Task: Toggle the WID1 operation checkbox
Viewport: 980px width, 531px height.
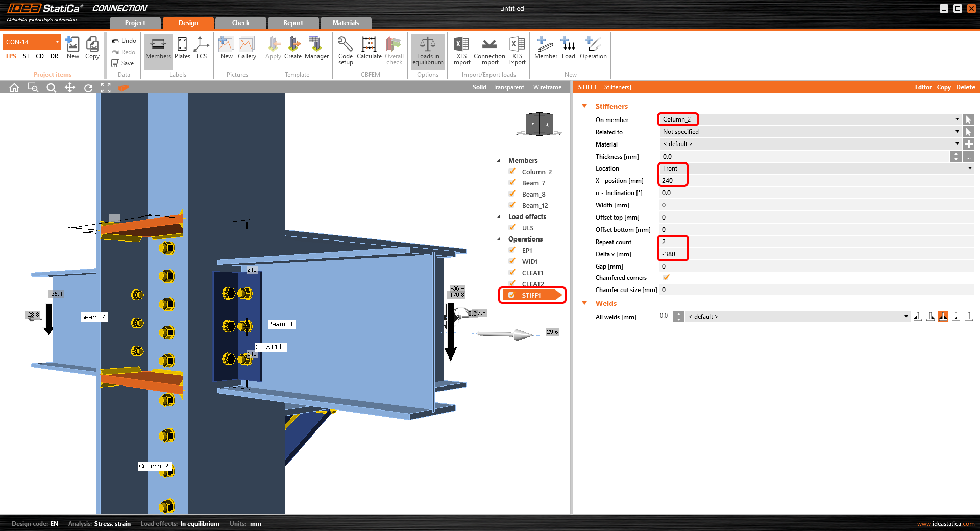Action: tap(512, 261)
